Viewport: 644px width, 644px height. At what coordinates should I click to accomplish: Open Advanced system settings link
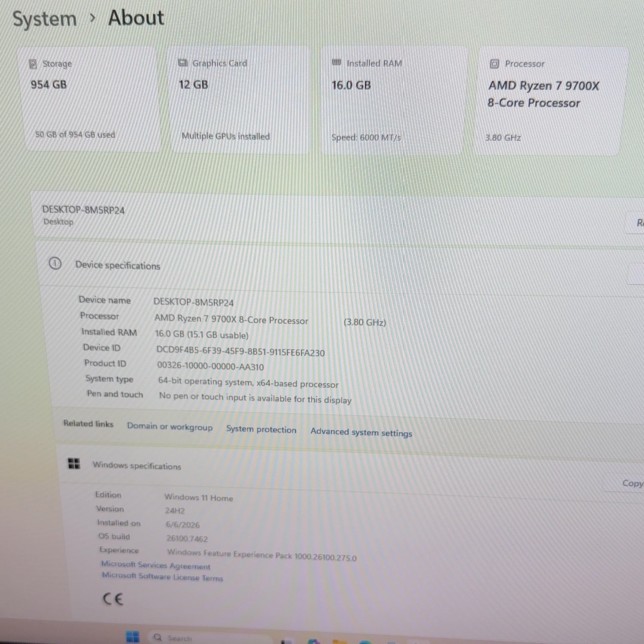361,432
